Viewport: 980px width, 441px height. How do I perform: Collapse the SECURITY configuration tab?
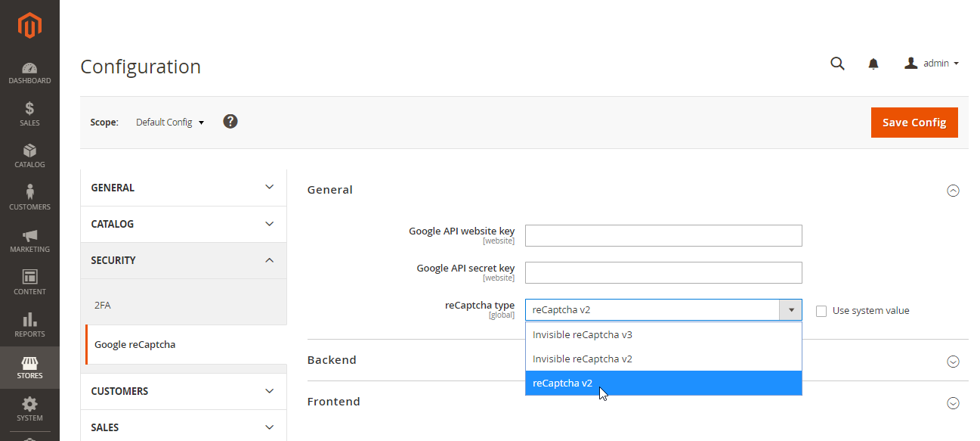[184, 260]
